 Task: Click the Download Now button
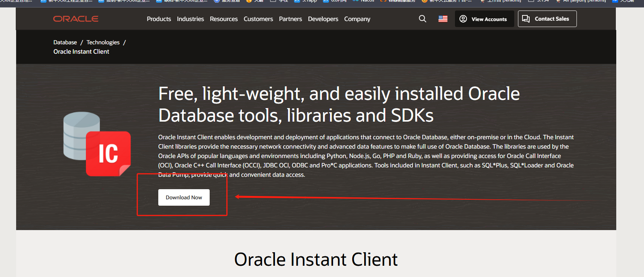click(184, 197)
